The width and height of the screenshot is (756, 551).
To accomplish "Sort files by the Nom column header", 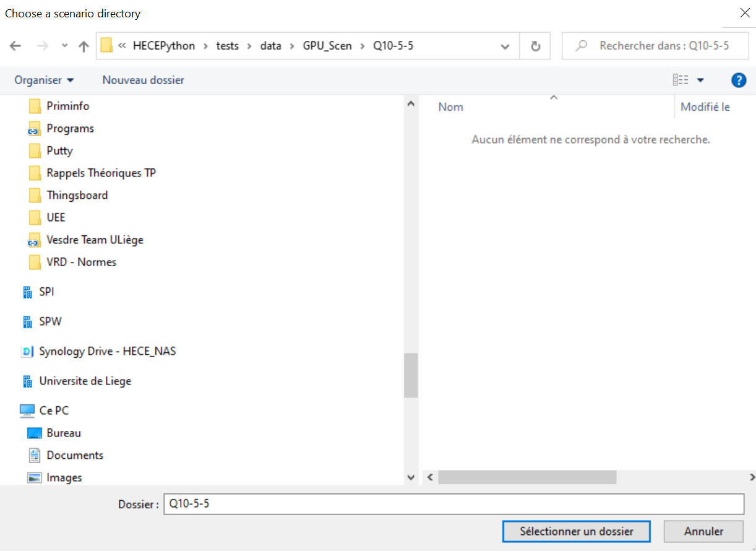I will (450, 107).
